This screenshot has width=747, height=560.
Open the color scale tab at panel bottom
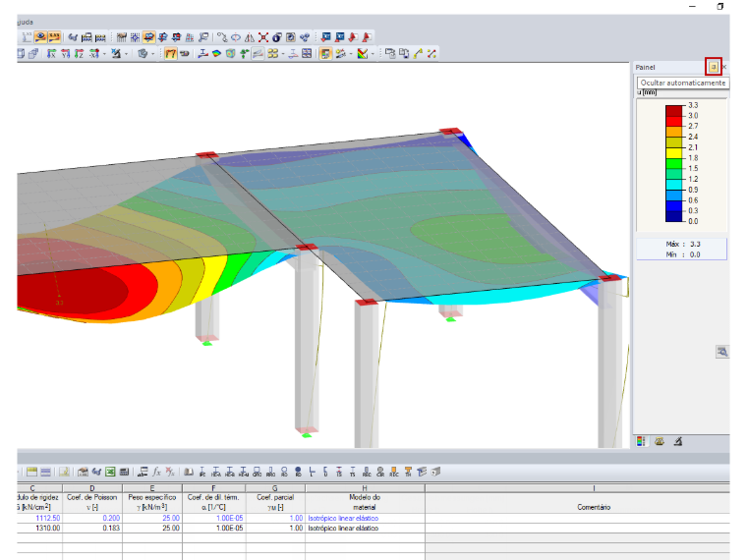coord(641,441)
